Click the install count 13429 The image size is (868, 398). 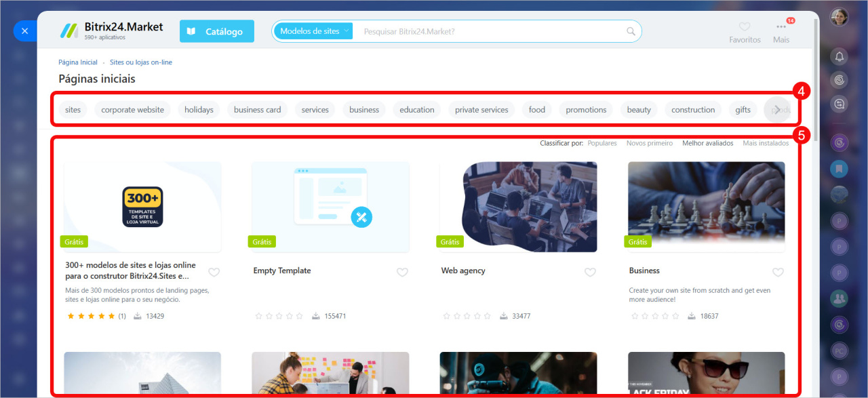[155, 316]
